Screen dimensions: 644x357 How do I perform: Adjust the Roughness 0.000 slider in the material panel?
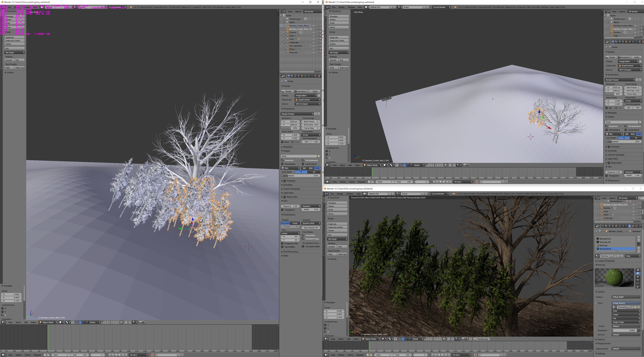(x=626, y=330)
